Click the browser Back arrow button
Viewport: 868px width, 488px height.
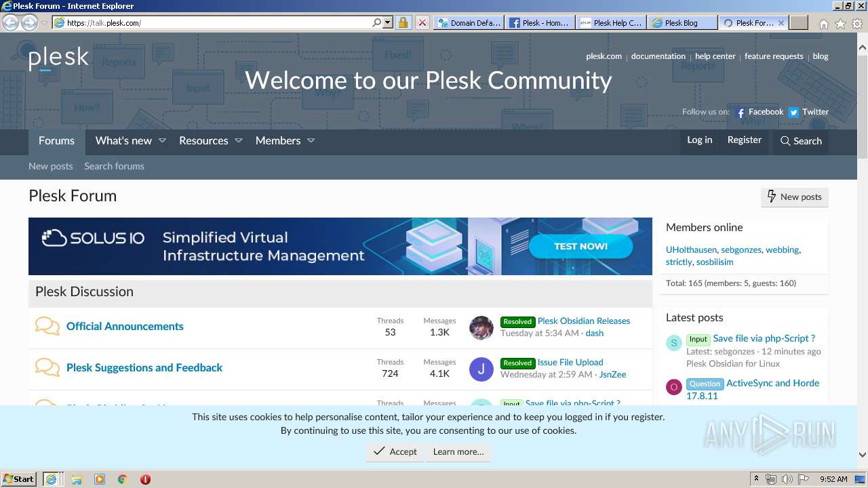(10, 22)
